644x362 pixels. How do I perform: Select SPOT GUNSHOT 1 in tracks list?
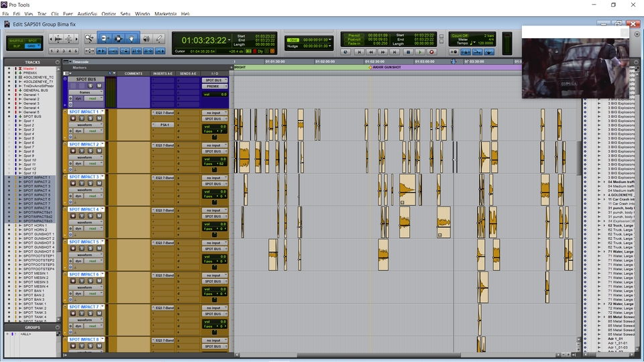(38, 234)
